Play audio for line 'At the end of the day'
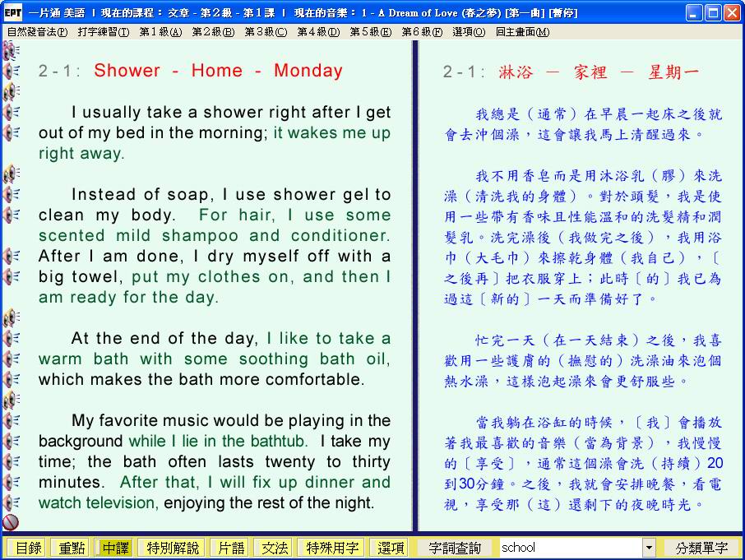The width and height of the screenshot is (745, 560). pyautogui.click(x=11, y=338)
